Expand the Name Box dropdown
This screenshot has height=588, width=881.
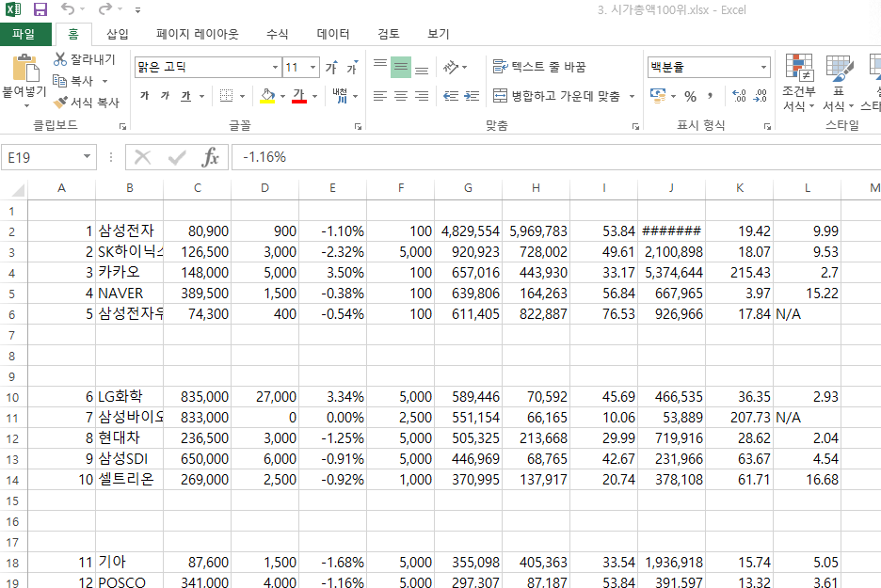tap(88, 157)
